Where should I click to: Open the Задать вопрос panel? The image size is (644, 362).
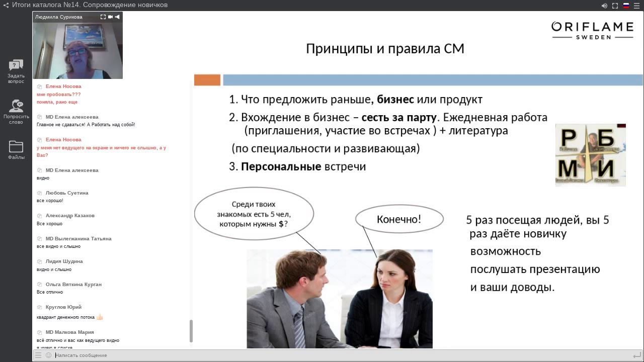coord(16,71)
